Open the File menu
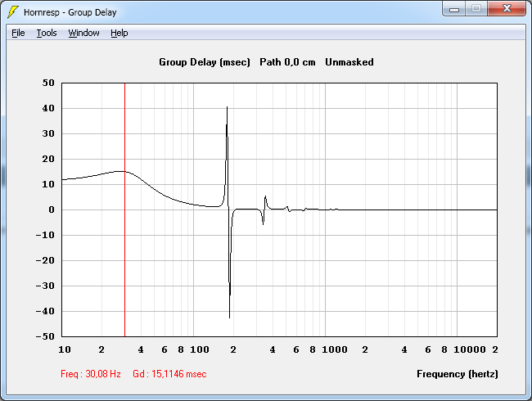Viewport: 532px width, 401px height. 18,33
